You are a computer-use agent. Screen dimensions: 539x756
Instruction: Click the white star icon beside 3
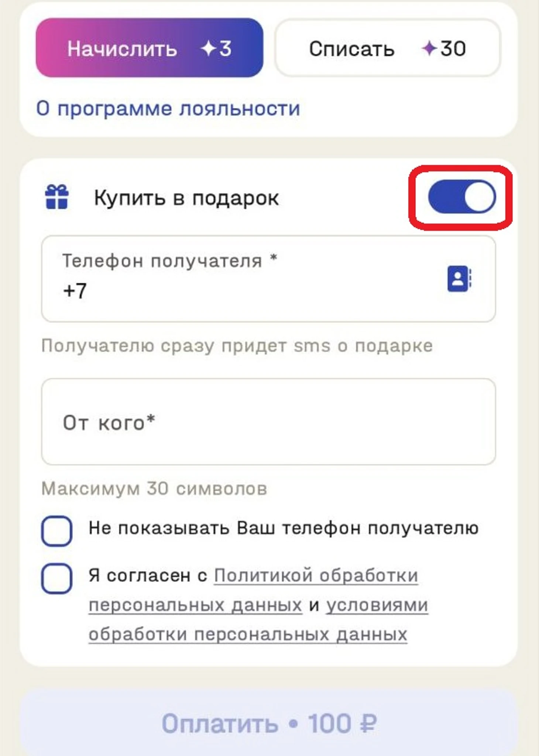pyautogui.click(x=209, y=48)
